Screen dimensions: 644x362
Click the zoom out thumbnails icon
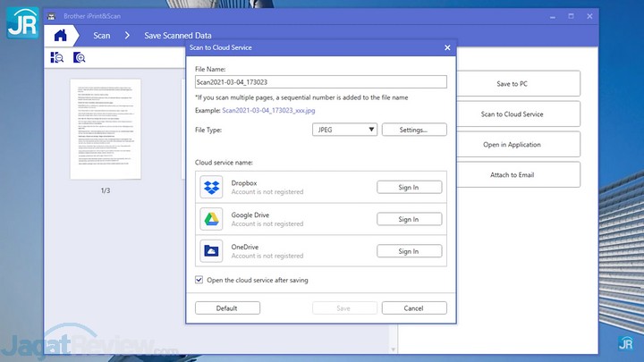pyautogui.click(x=57, y=58)
